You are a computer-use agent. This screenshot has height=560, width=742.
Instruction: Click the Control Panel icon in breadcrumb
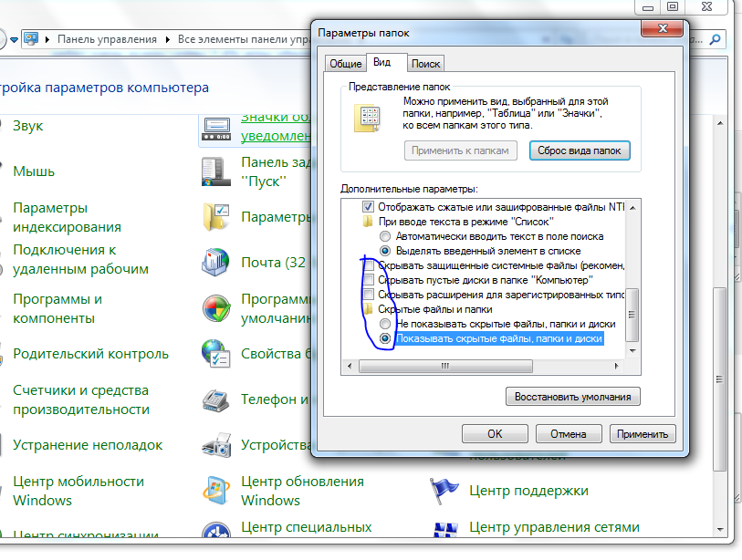click(31, 39)
